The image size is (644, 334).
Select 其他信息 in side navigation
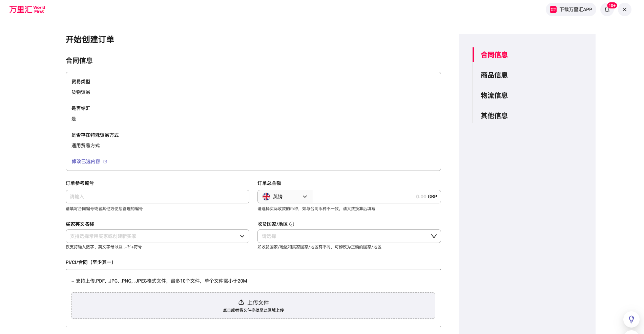pyautogui.click(x=494, y=116)
